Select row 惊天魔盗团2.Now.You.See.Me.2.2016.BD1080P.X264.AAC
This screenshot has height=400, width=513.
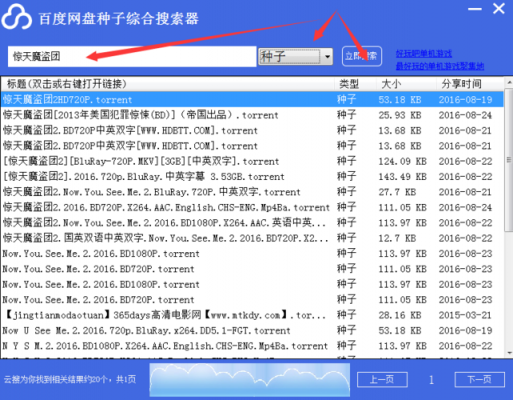click(x=252, y=223)
